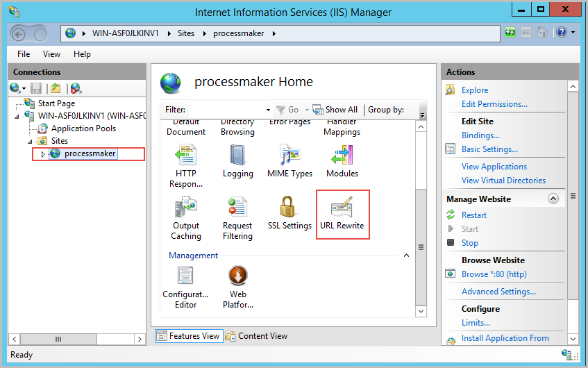The width and height of the screenshot is (588, 368).
Task: Collapse the Manage Website panel
Action: click(553, 199)
